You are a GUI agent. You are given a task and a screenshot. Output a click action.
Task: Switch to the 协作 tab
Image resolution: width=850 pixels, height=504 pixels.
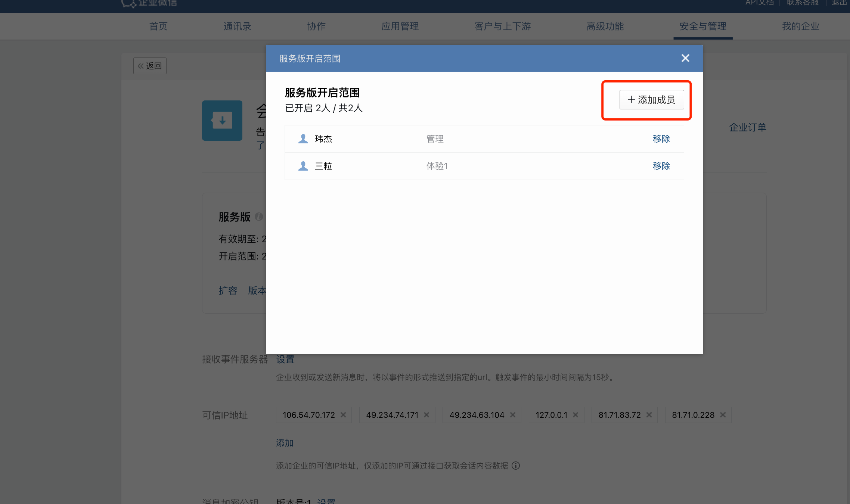[316, 27]
